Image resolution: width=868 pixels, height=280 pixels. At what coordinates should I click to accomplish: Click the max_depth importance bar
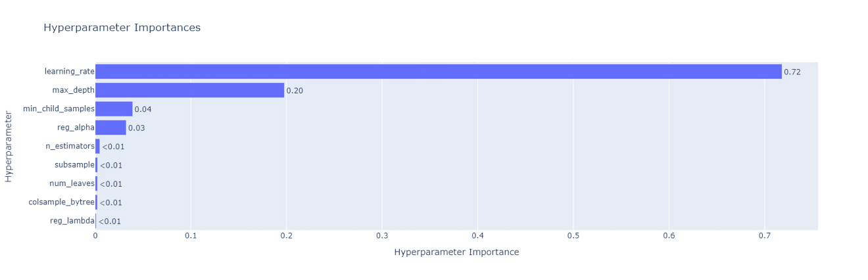tap(189, 90)
